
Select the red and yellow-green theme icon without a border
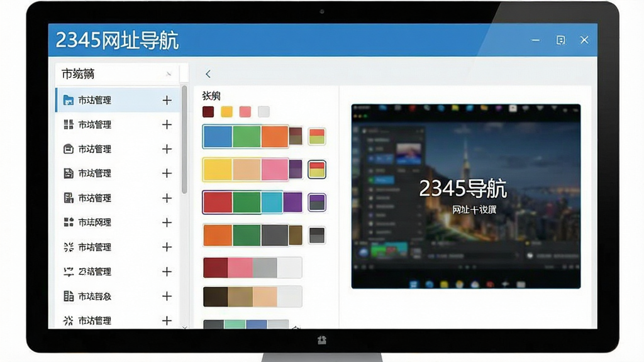coord(317,136)
